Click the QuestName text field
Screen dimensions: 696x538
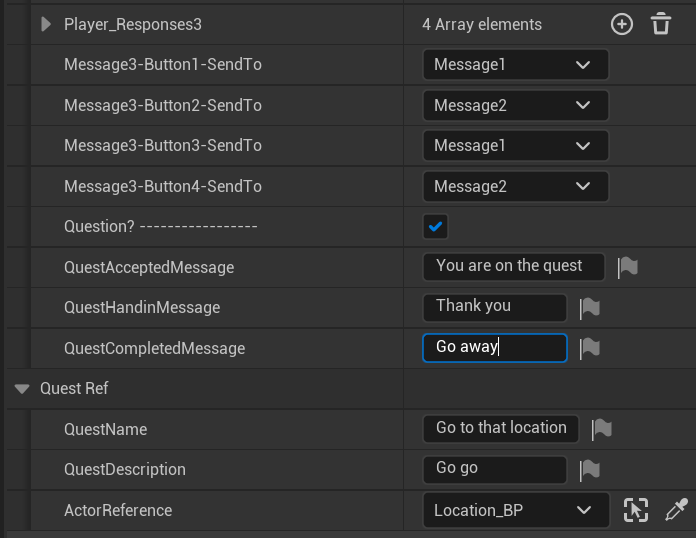[501, 428]
